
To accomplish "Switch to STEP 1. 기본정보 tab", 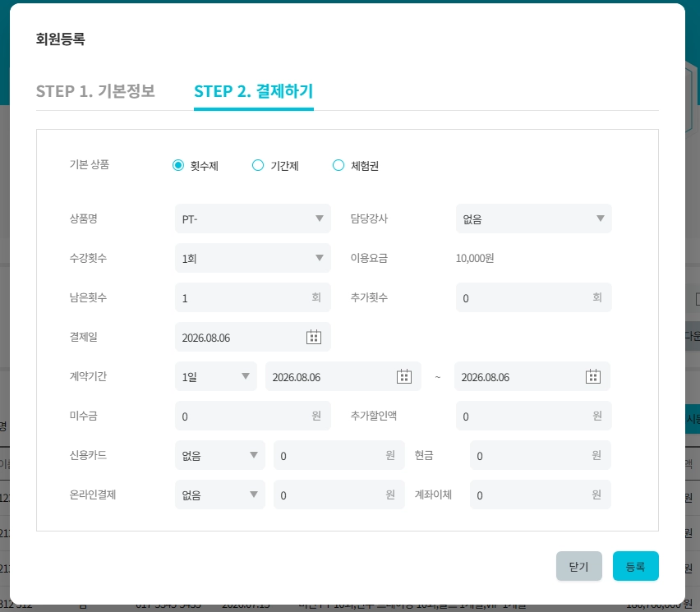I will click(x=95, y=91).
